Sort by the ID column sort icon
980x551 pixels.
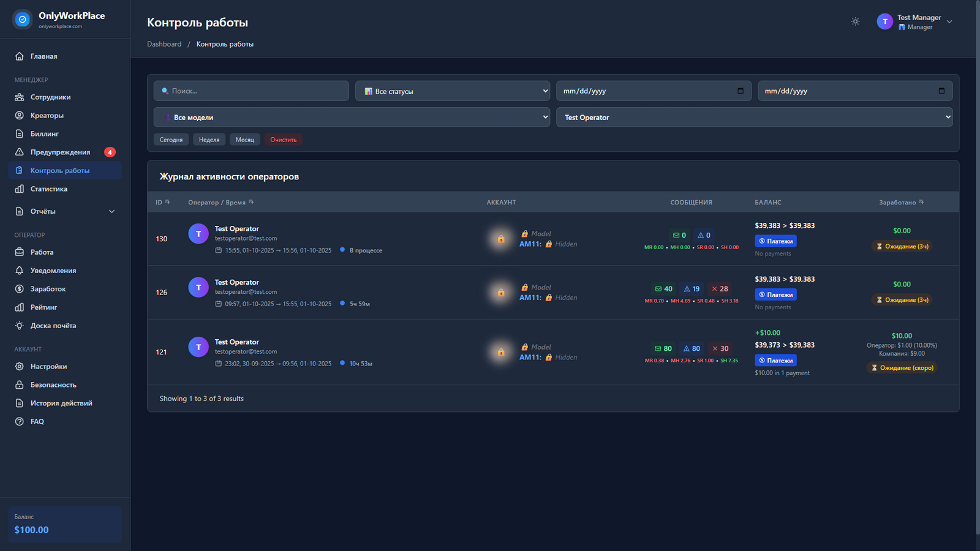point(167,202)
